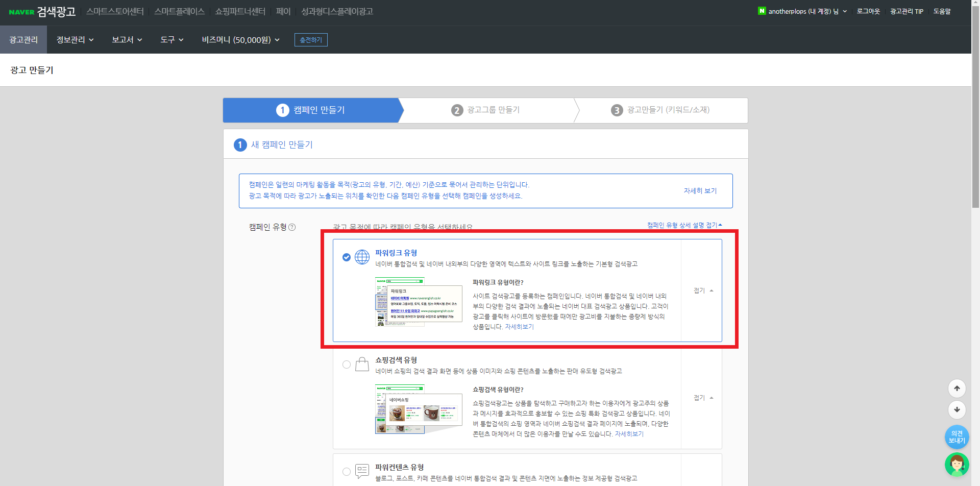Select the 쇼핑검색 유형 radio button

click(347, 364)
